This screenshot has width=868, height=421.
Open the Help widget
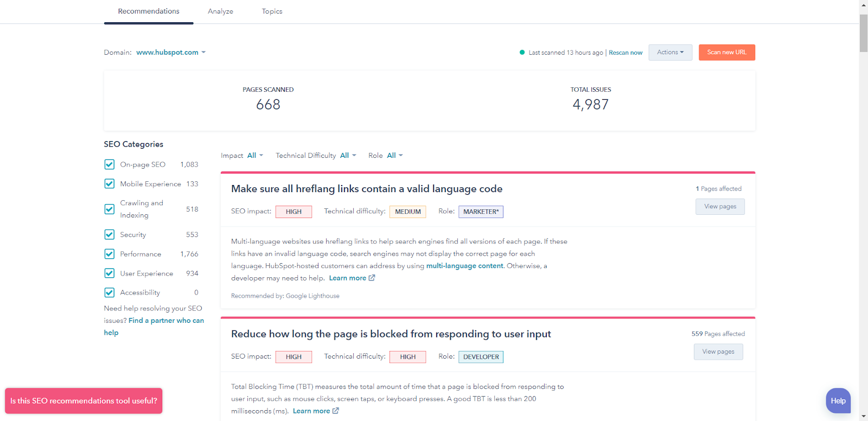point(837,400)
